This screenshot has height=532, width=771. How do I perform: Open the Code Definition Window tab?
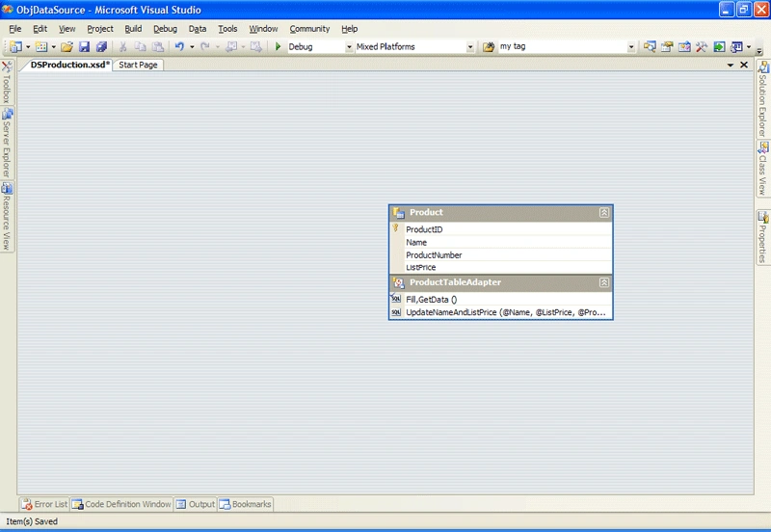pyautogui.click(x=121, y=504)
